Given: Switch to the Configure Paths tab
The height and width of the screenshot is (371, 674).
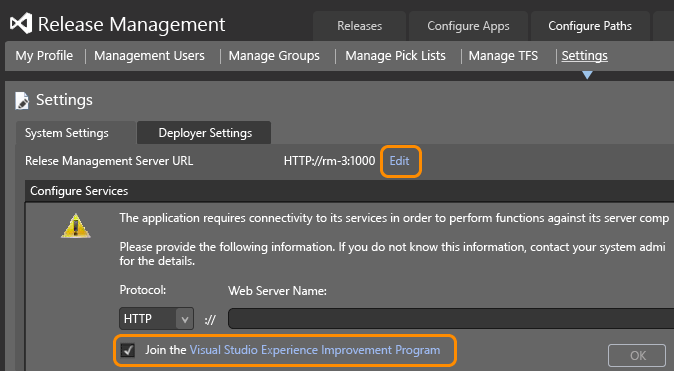Looking at the screenshot, I should 590,26.
